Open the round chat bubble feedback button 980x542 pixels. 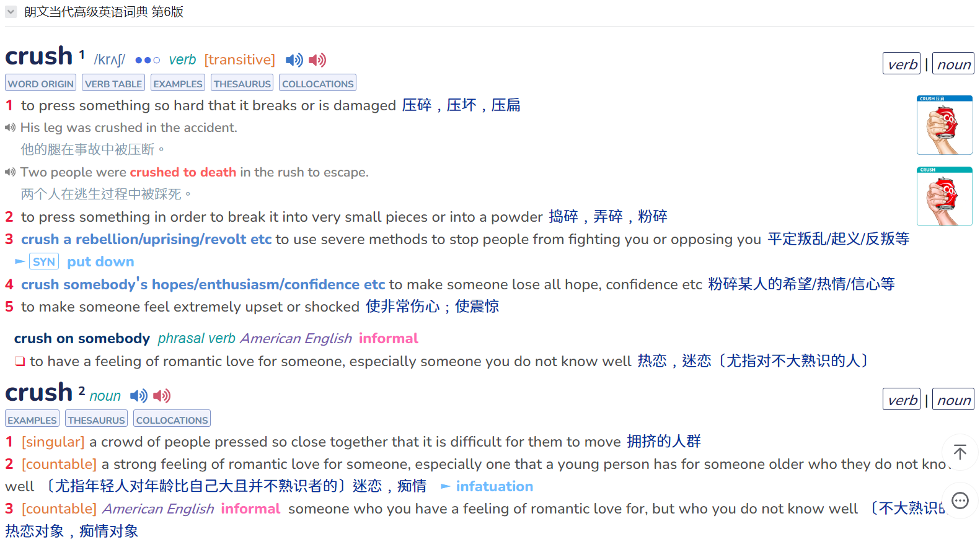(x=960, y=500)
